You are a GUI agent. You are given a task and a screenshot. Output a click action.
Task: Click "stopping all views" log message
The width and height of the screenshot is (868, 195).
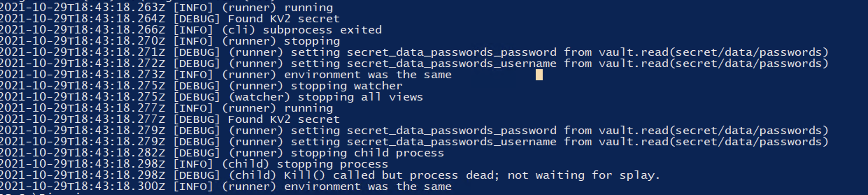tap(360, 97)
